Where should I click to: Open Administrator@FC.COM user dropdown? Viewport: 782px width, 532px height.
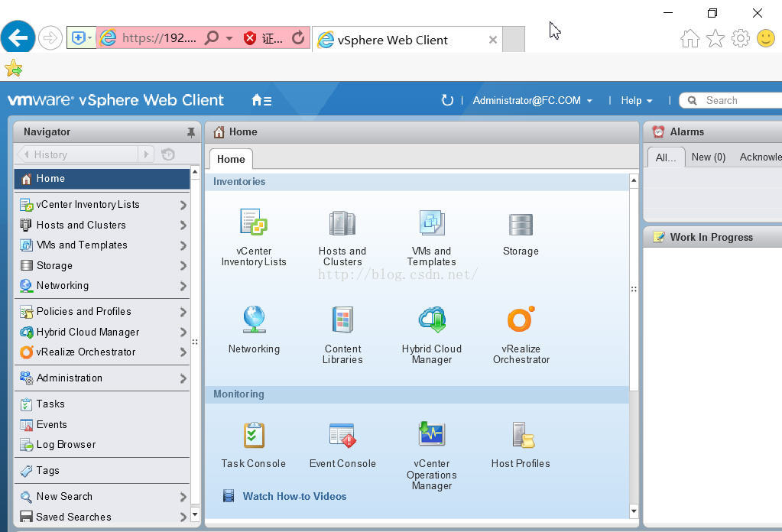[532, 101]
